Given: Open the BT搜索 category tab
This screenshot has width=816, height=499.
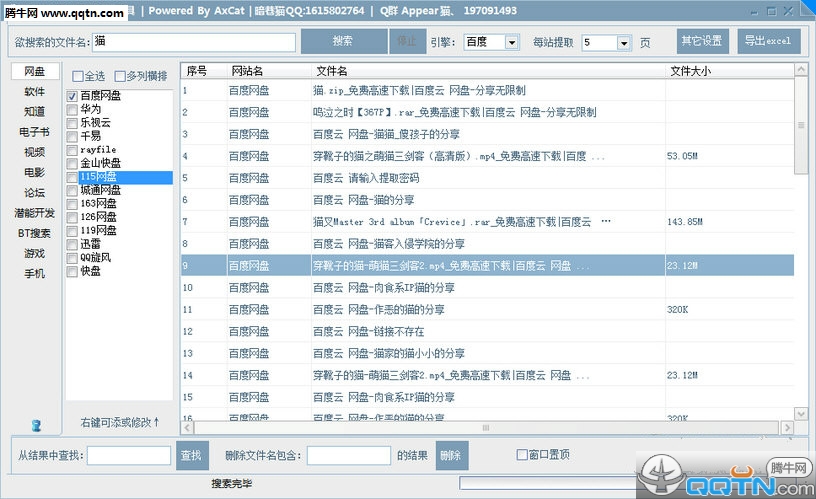Looking at the screenshot, I should pos(35,233).
